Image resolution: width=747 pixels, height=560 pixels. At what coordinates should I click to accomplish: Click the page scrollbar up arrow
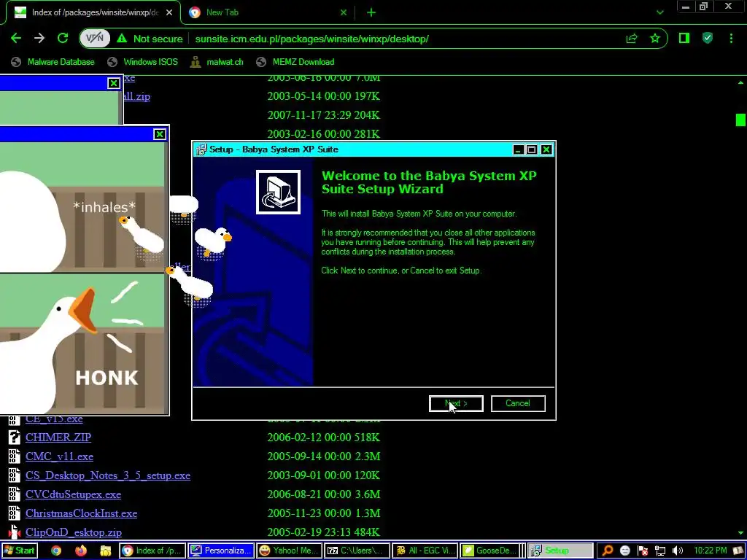point(740,82)
